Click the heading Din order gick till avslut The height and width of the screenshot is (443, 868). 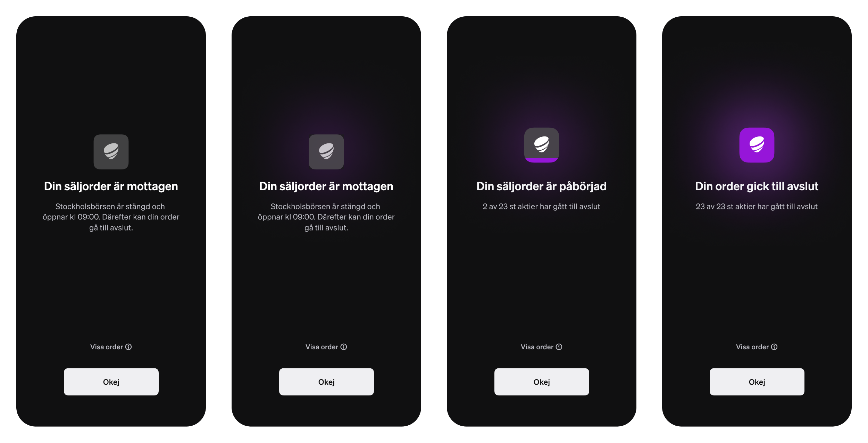tap(757, 186)
